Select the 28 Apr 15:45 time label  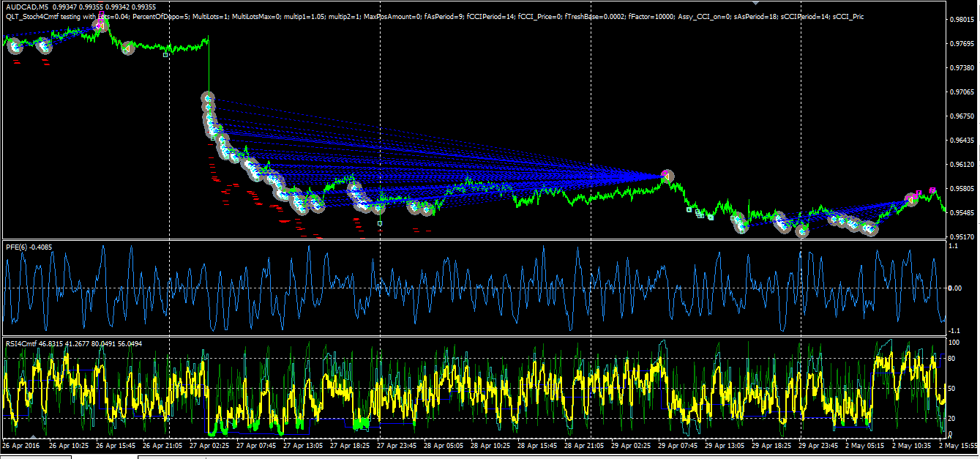[x=536, y=445]
